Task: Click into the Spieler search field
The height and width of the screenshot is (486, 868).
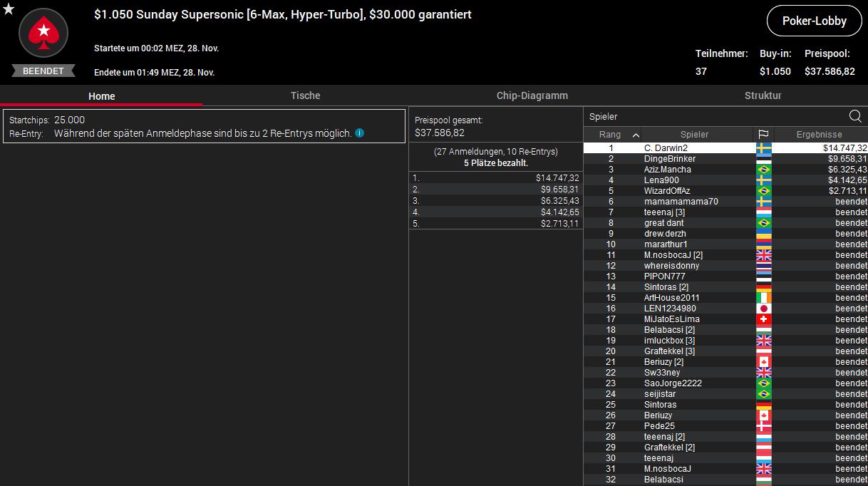Action: 713,117
